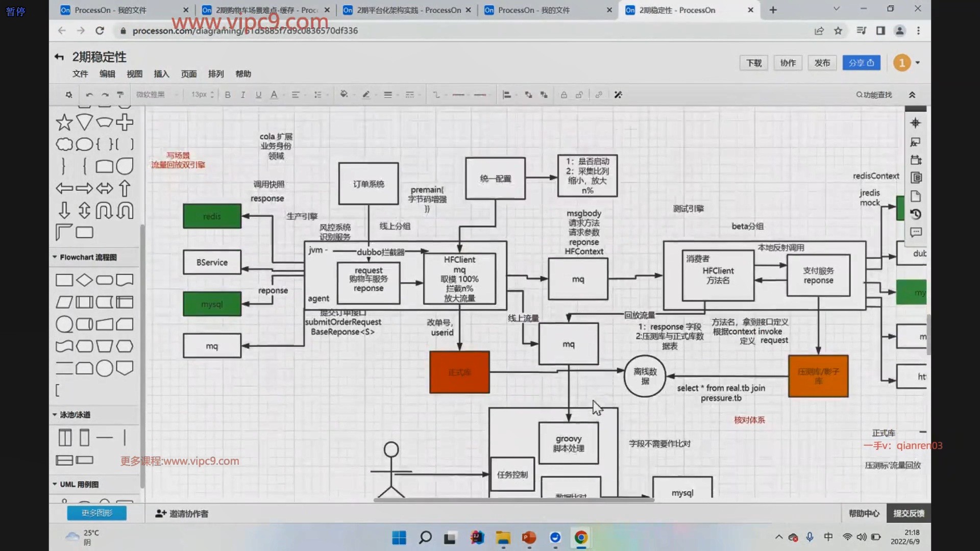Click the undo arrow in toolbar

[89, 95]
